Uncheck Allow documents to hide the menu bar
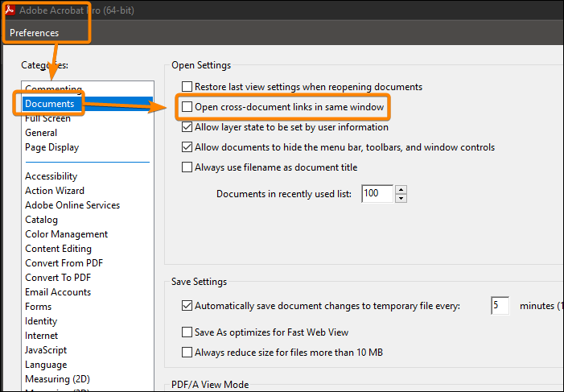This screenshot has height=392, width=564. click(187, 147)
